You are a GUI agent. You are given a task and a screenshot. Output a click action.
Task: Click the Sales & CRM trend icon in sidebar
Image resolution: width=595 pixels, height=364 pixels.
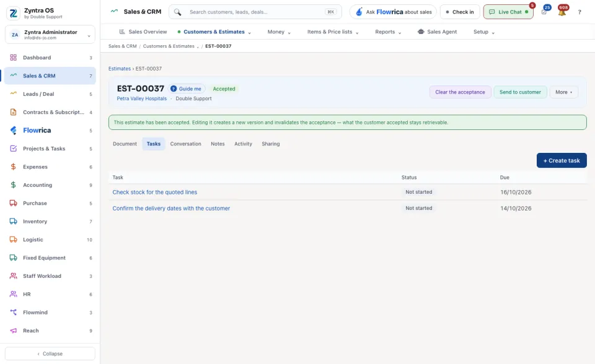(13, 76)
